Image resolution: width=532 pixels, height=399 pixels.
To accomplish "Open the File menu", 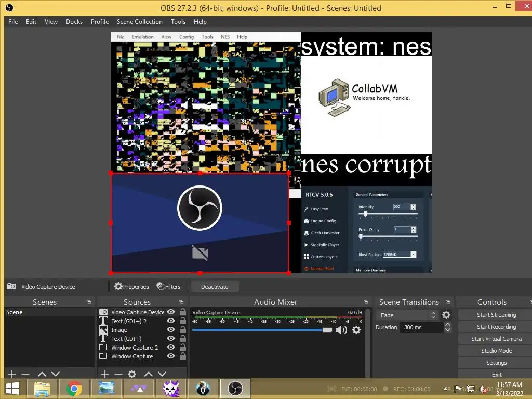I will tap(13, 22).
